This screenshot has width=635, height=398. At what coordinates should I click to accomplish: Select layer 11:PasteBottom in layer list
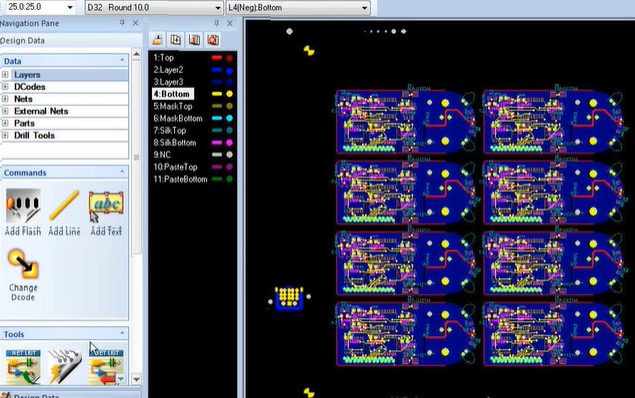click(180, 179)
